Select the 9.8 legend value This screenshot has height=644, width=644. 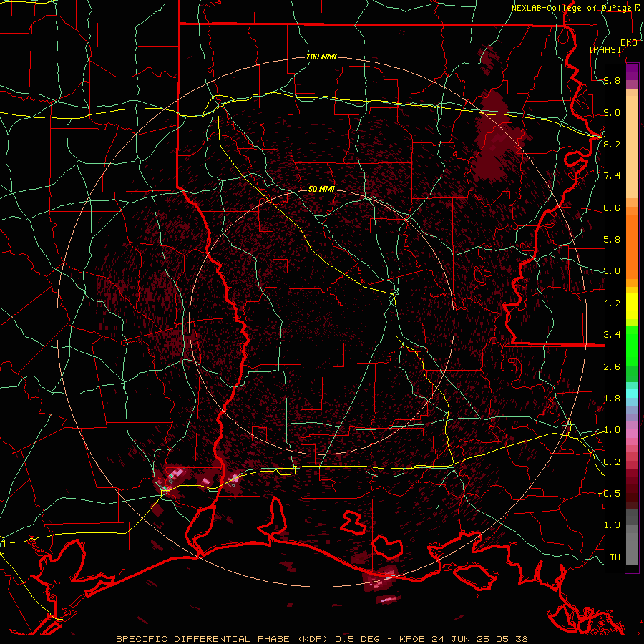click(612, 81)
